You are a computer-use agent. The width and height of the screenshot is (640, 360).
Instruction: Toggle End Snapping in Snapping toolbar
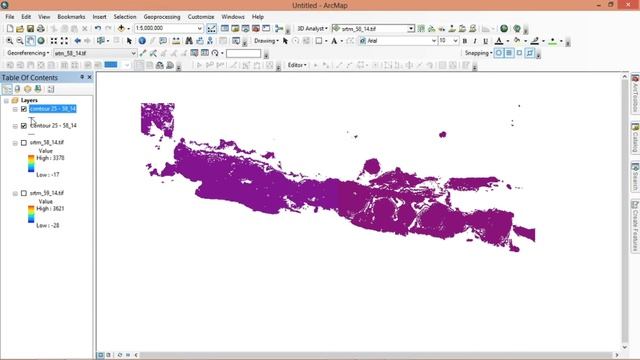click(509, 53)
